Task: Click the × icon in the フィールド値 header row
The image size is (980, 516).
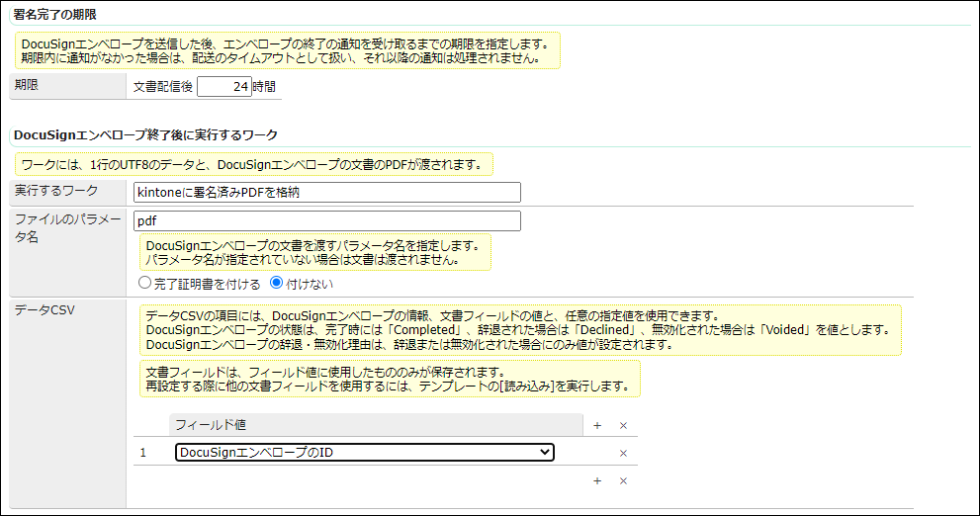Action: point(623,425)
